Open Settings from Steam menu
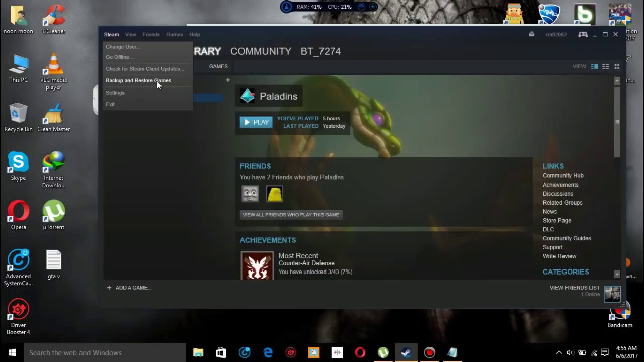 148,93
